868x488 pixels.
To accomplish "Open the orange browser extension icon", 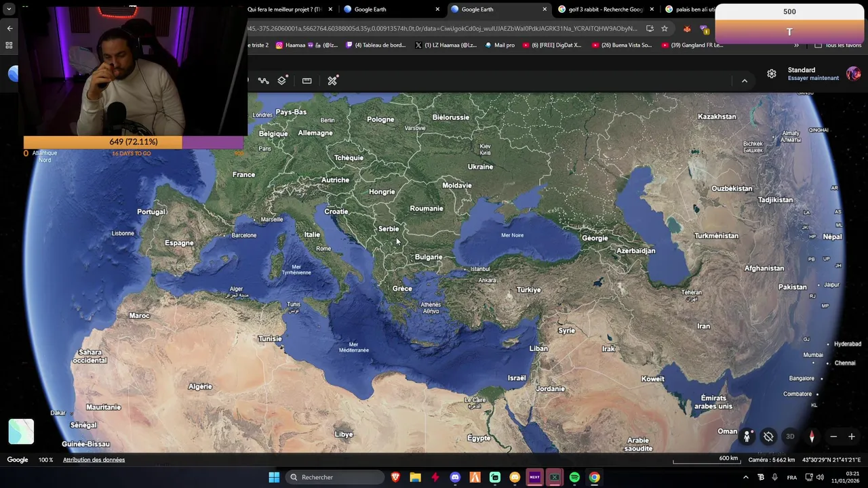I will pos(687,29).
